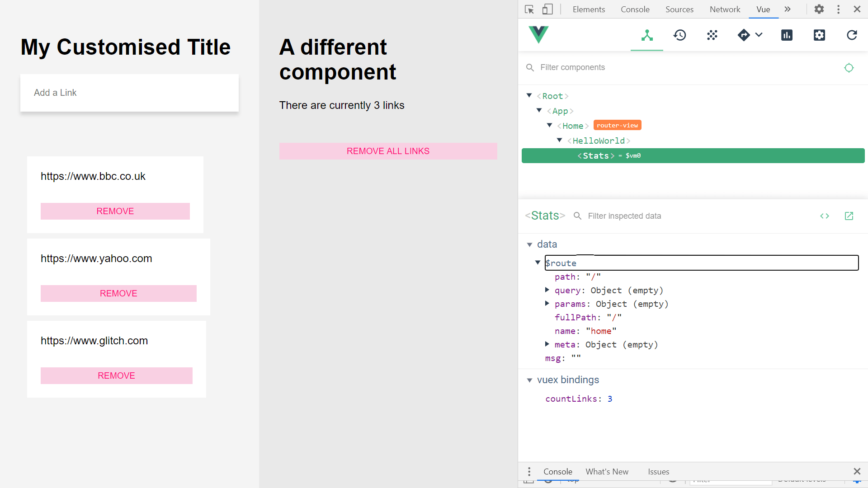The width and height of the screenshot is (868, 488).
Task: Toggle the device toolbar icon
Action: pos(547,9)
